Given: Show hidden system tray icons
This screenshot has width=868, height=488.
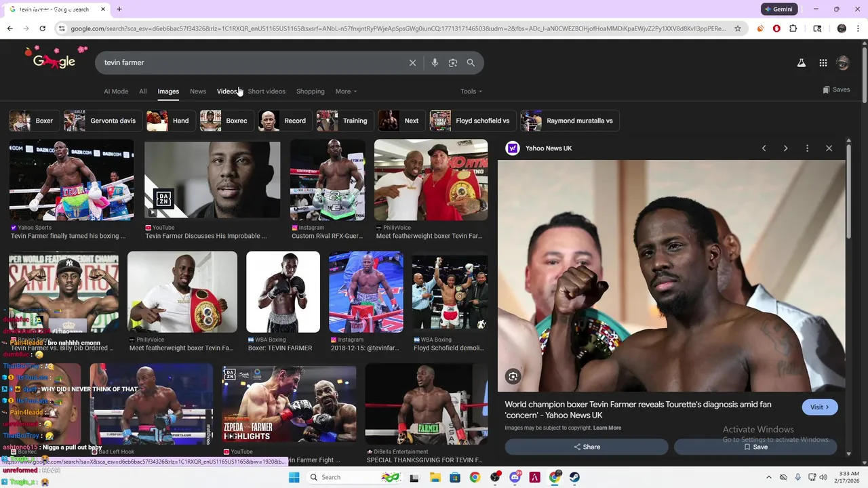Looking at the screenshot, I should tap(768, 477).
